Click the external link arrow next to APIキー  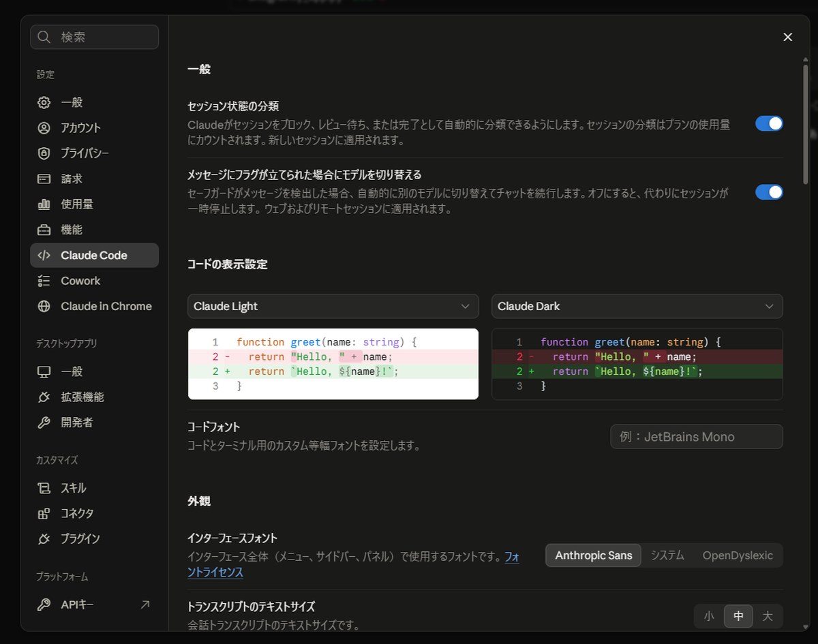(145, 604)
